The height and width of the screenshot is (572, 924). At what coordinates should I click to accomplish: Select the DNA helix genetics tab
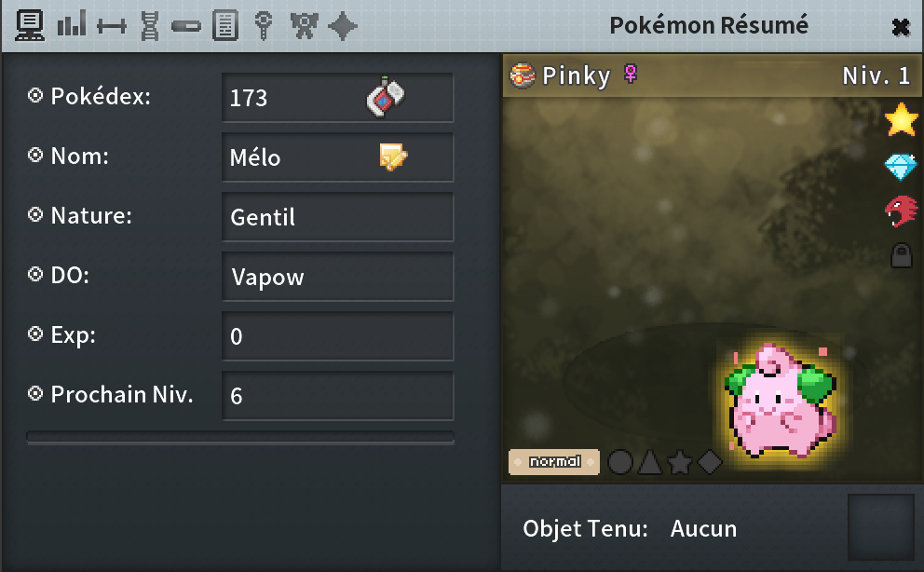point(150,26)
